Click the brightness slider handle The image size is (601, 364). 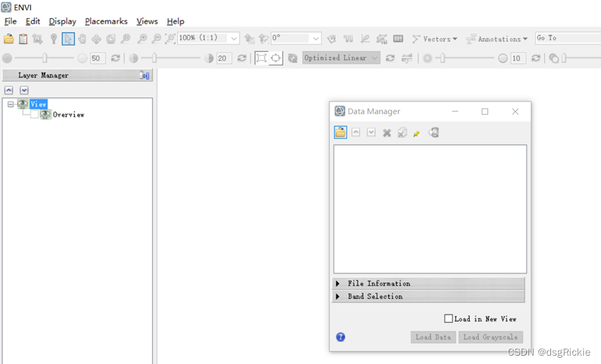coord(45,58)
